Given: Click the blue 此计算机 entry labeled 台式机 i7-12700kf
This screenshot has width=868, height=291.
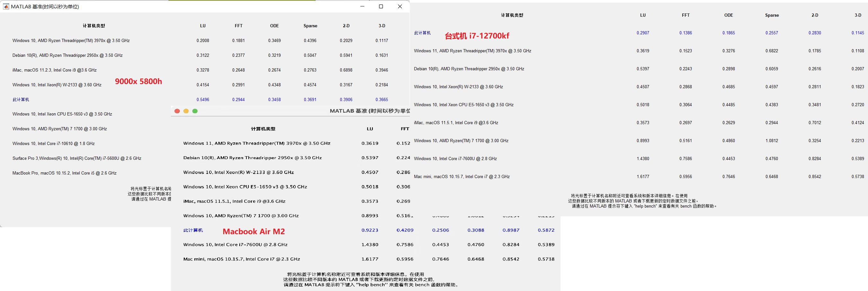Looking at the screenshot, I should click(422, 33).
